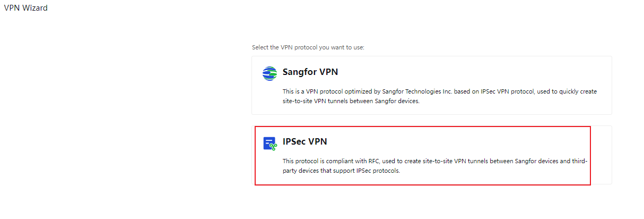
Task: Select the IPSec VPN heading
Action: (x=304, y=142)
